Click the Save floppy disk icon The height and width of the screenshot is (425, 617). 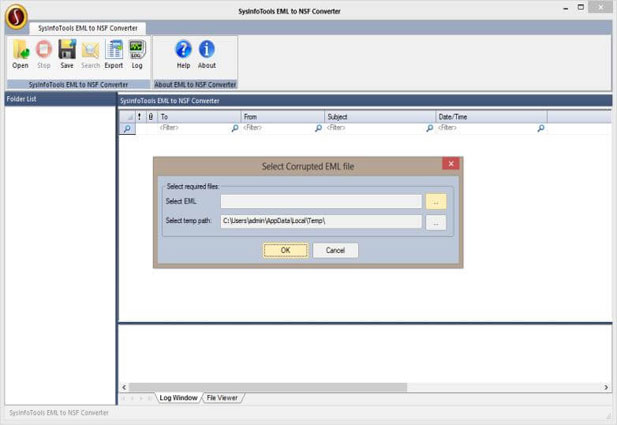(x=67, y=54)
